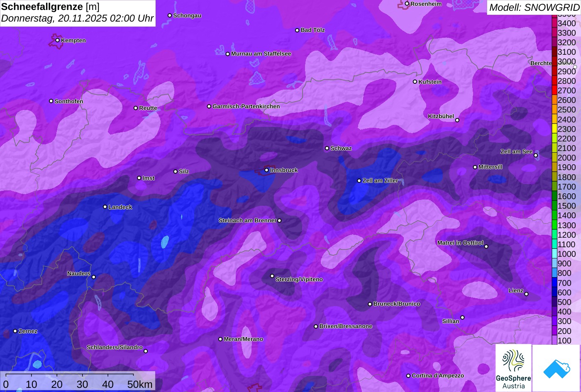Click the 'Murnau am Staffelsee' label

click(x=261, y=54)
